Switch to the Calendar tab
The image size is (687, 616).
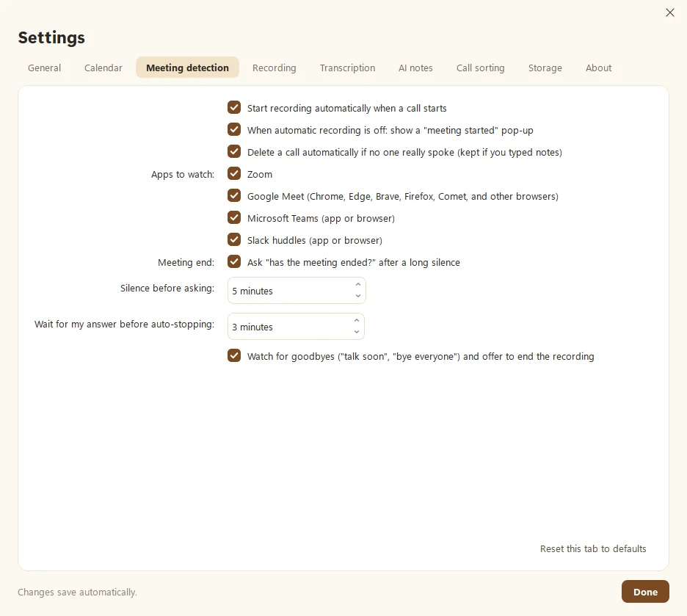[x=103, y=68]
